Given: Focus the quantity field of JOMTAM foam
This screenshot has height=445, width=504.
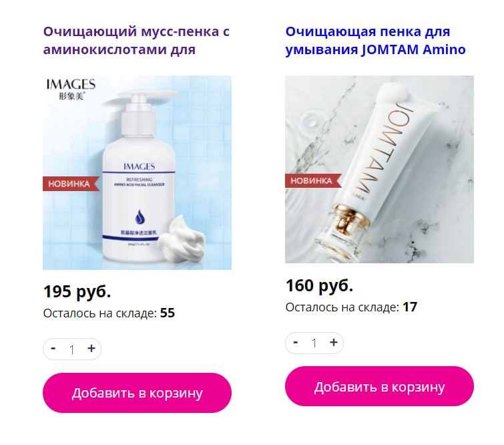Looking at the screenshot, I should click(x=314, y=343).
